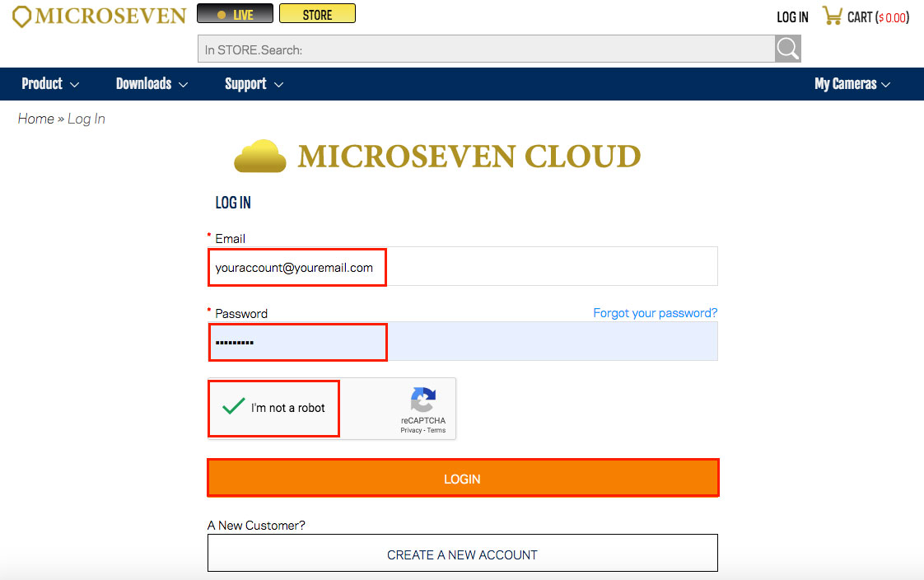Viewport: 924px width, 580px height.
Task: Click the LIVE button
Action: pyautogui.click(x=236, y=13)
